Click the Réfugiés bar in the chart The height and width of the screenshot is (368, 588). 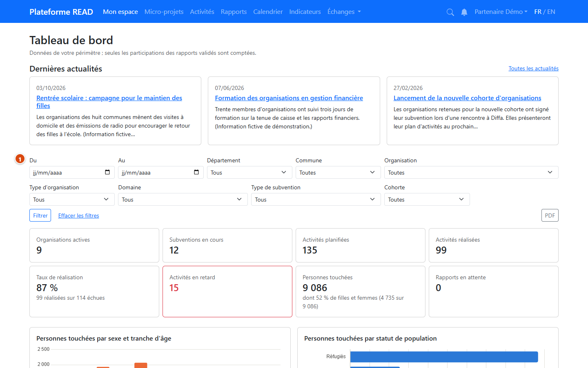click(x=444, y=357)
